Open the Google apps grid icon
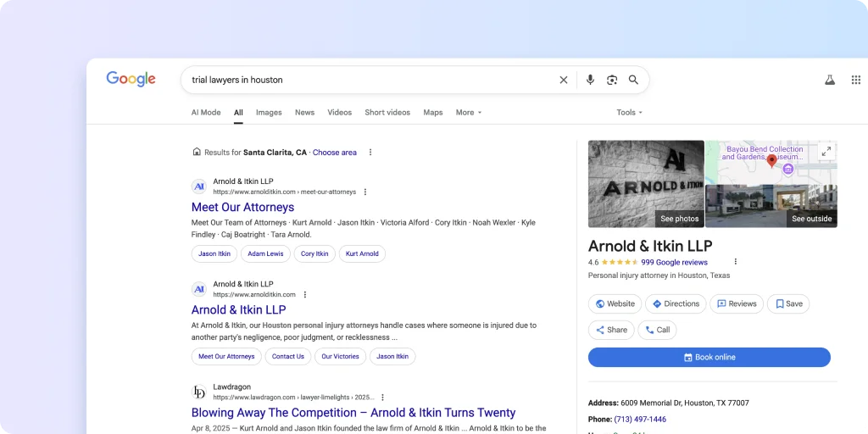The image size is (868, 434). pos(856,80)
